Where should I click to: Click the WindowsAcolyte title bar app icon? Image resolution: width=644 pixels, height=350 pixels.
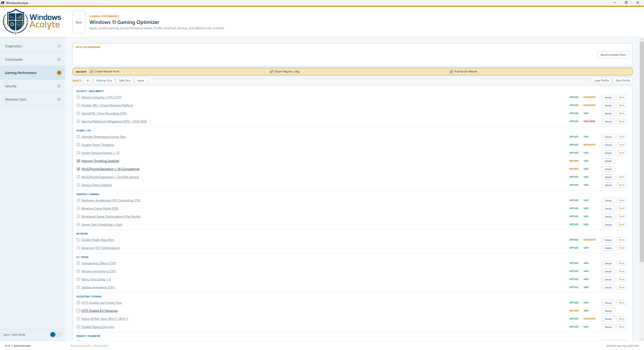(3, 3)
